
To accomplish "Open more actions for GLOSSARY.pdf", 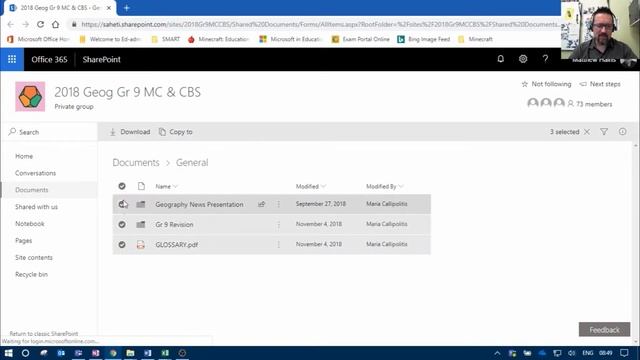I will (279, 244).
